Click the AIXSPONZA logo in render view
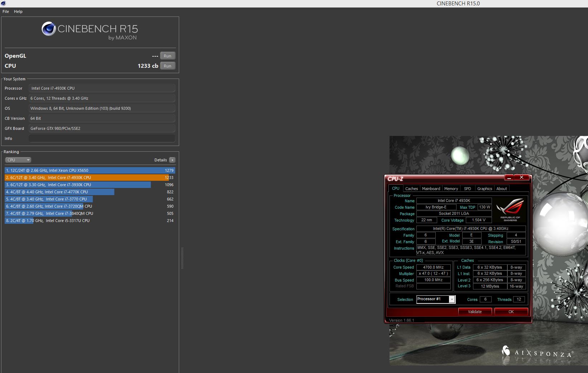 tap(537, 352)
